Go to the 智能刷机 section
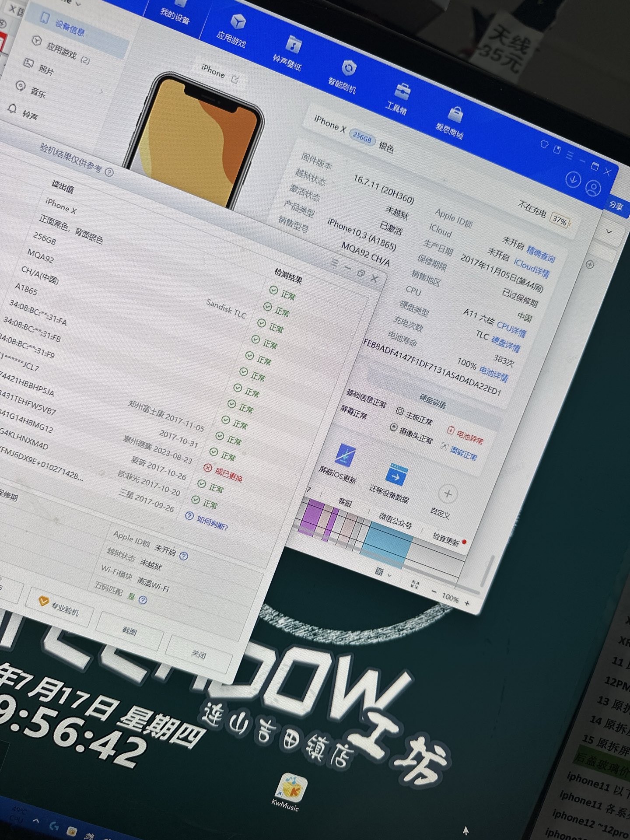The width and height of the screenshot is (630, 840). [x=344, y=77]
